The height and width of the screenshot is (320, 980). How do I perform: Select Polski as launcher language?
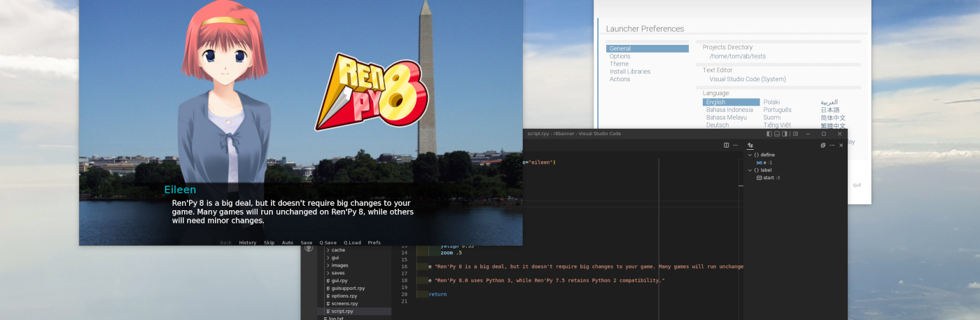(771, 102)
